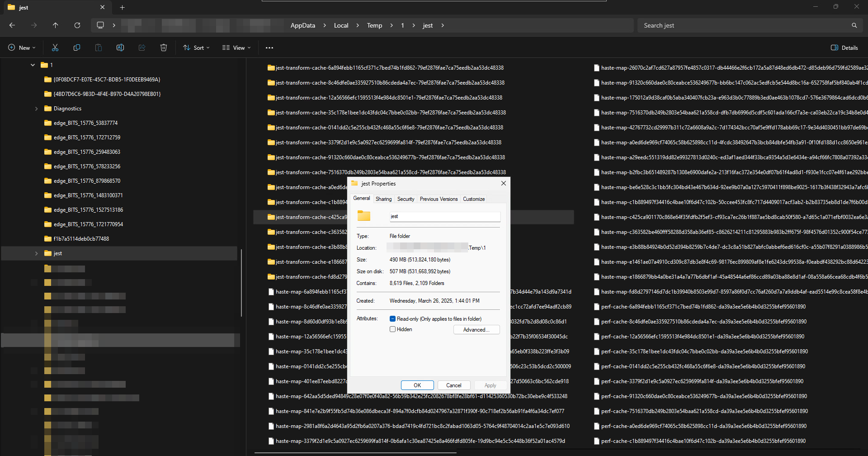This screenshot has width=868, height=456.
Task: Switch to the Sharing tab
Action: tap(383, 199)
